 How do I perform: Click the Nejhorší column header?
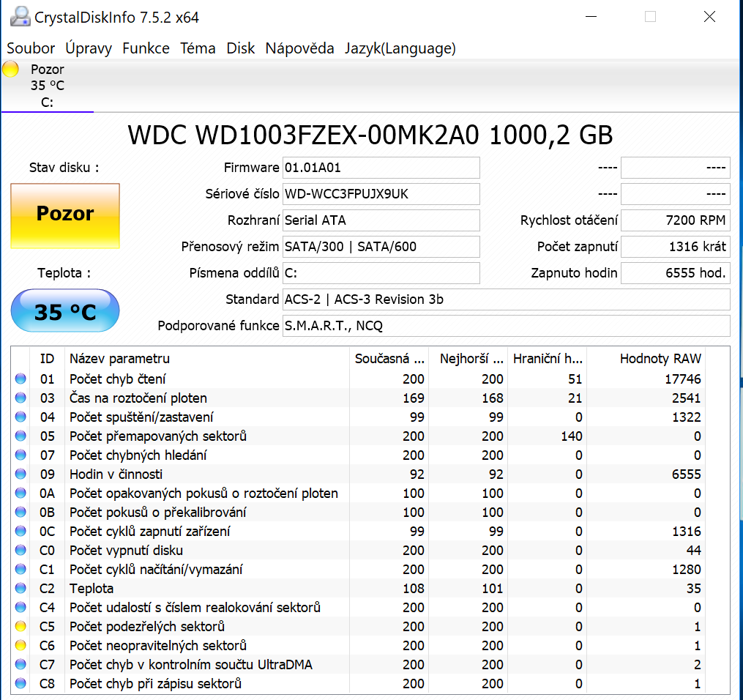468,359
